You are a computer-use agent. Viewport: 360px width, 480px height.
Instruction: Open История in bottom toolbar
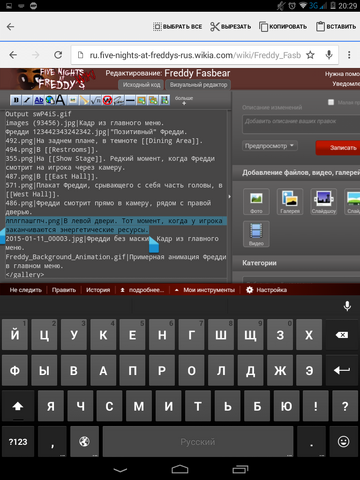[98, 290]
